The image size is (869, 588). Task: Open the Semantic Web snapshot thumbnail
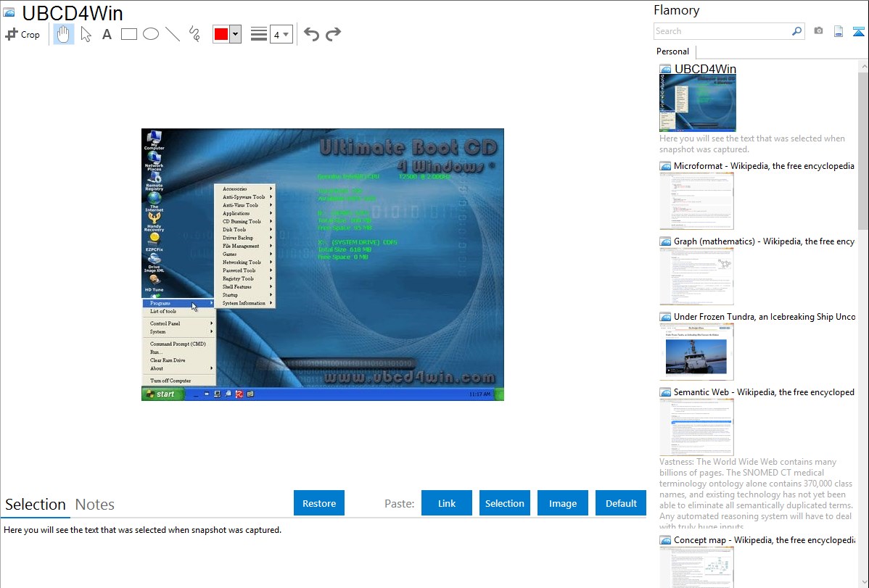(x=696, y=427)
